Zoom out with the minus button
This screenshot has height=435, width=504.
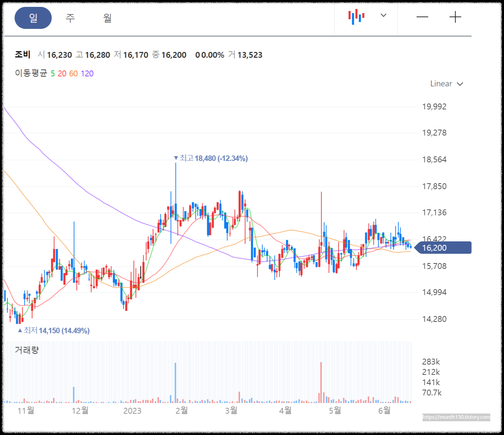click(422, 17)
